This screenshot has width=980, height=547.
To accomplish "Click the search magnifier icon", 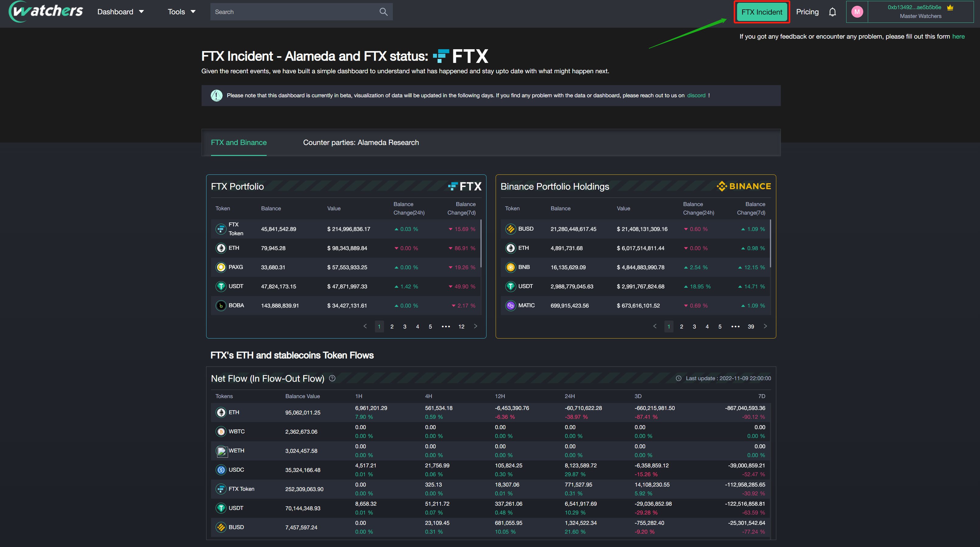I will 383,12.
